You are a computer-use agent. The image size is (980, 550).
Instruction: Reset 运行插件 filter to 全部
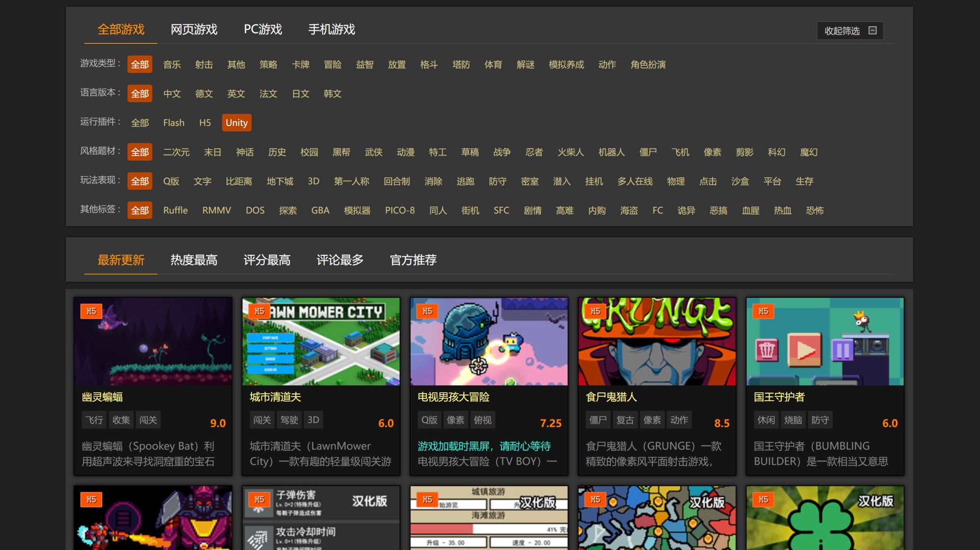pos(140,123)
